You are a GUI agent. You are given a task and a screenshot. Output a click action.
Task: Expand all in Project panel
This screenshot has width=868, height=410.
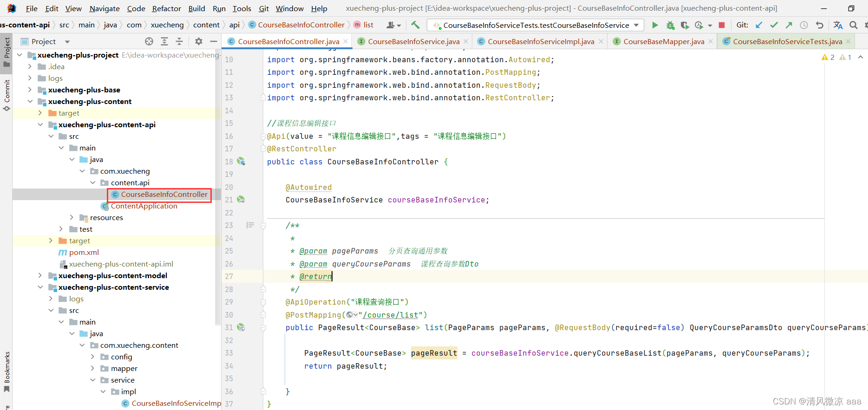click(164, 41)
